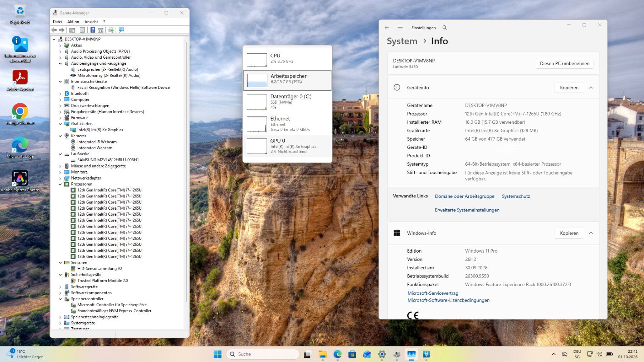This screenshot has height=362, width=644.
Task: Select Papierkorb on the desktop
Action: tap(20, 14)
